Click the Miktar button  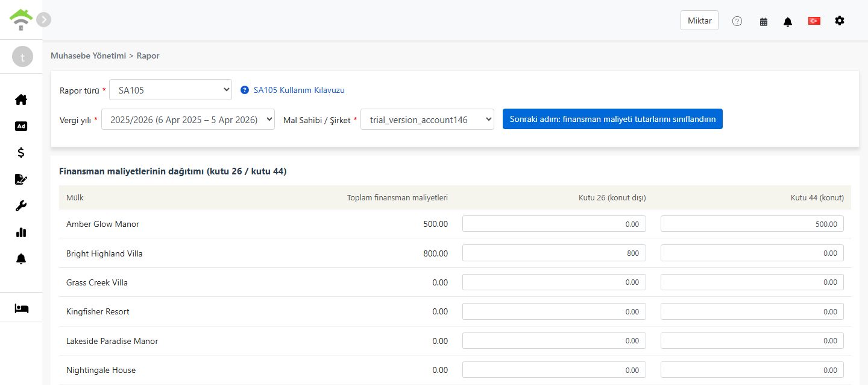click(699, 21)
